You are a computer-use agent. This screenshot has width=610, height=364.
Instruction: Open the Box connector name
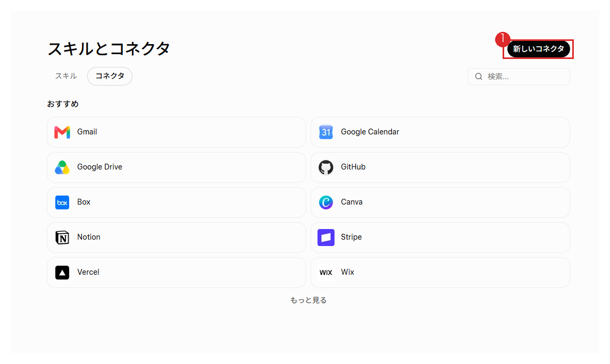pyautogui.click(x=83, y=202)
